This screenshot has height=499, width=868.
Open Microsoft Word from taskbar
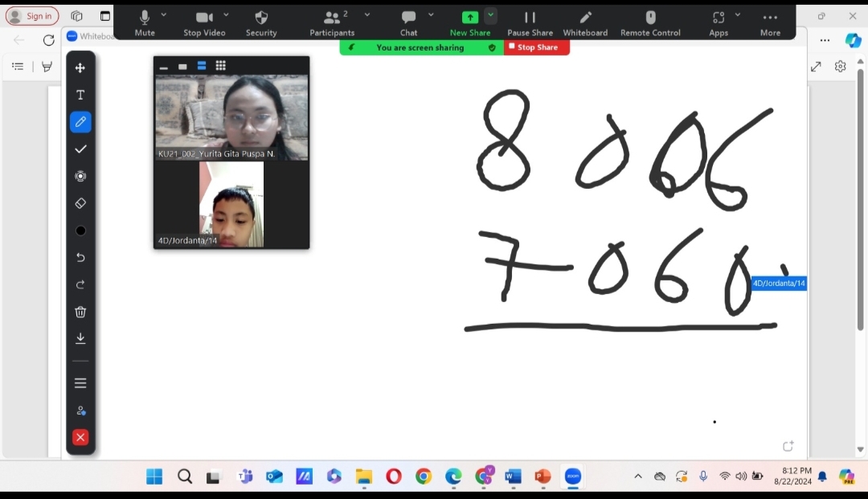pyautogui.click(x=513, y=477)
